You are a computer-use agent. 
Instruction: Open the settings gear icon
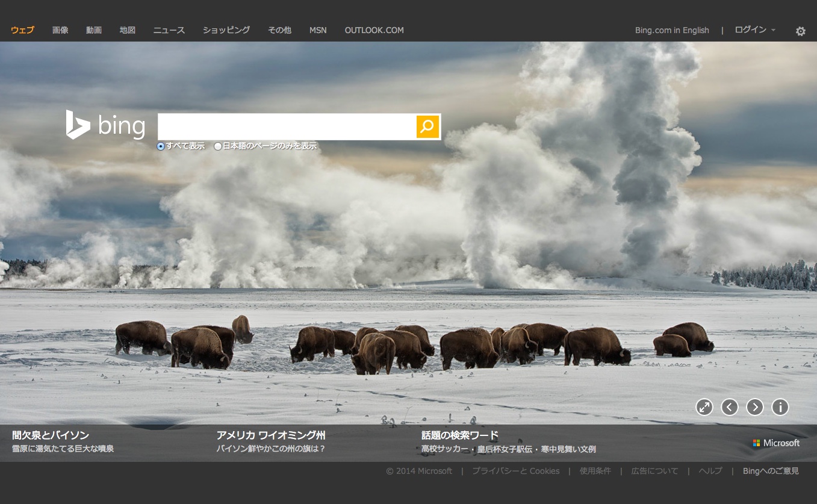pyautogui.click(x=800, y=31)
